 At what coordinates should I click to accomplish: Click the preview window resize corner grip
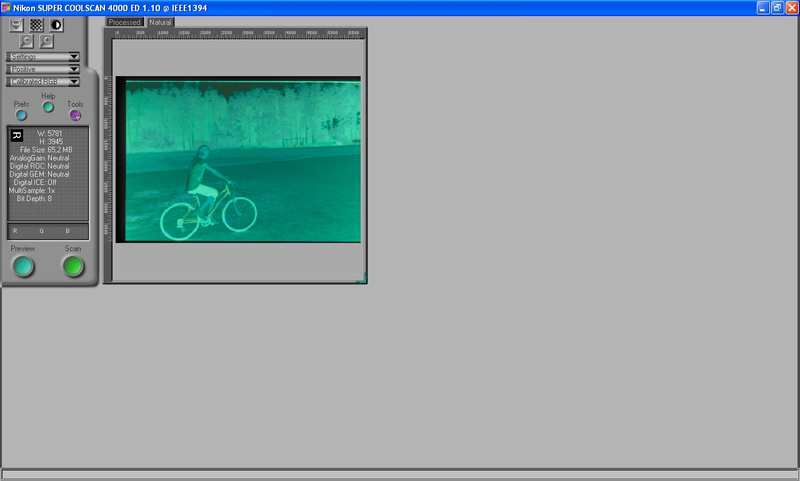[362, 278]
